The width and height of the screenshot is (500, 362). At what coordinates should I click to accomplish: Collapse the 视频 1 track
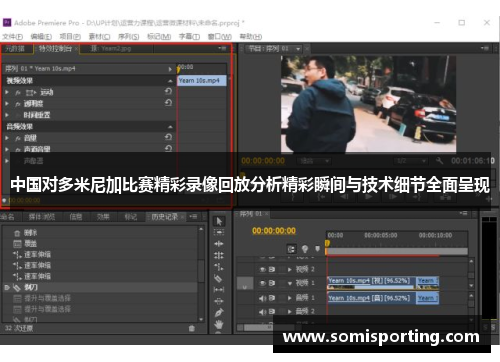pyautogui.click(x=290, y=284)
